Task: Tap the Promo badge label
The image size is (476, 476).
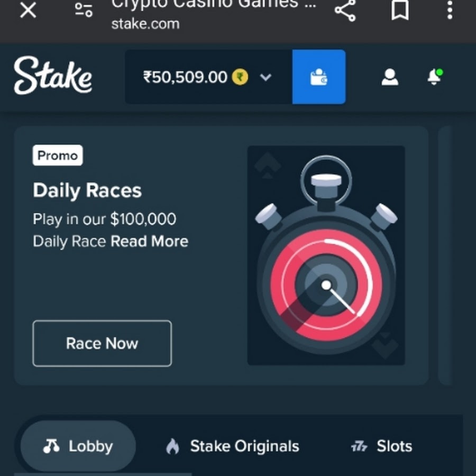Action: (x=58, y=155)
